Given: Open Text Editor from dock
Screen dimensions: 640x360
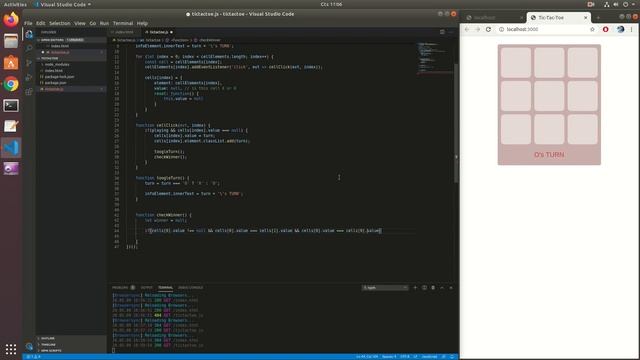Looking at the screenshot, I should click(11, 126).
